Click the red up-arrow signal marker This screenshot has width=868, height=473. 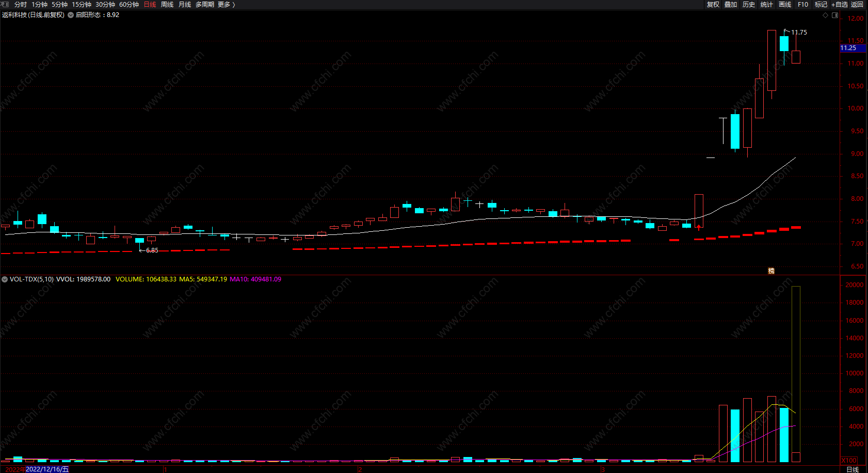(699, 227)
